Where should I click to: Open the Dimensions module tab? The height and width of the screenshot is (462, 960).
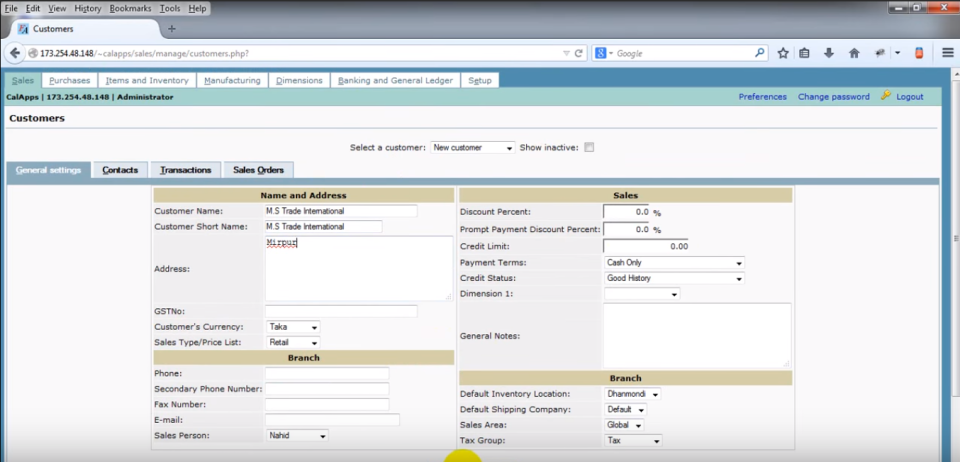pos(299,80)
